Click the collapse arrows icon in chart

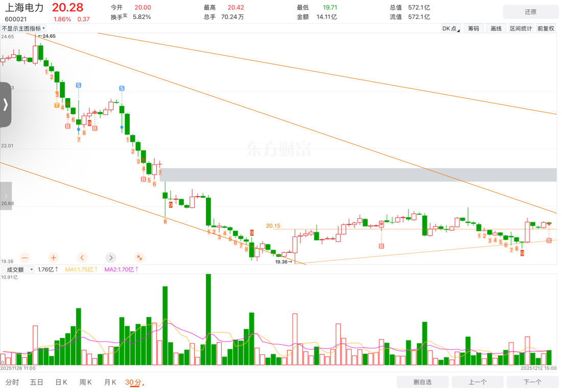point(139,257)
